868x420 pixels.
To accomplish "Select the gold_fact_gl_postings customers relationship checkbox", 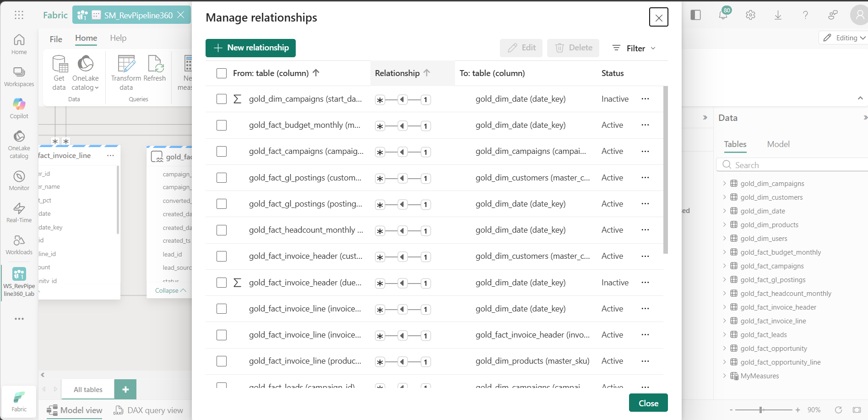I will (222, 178).
